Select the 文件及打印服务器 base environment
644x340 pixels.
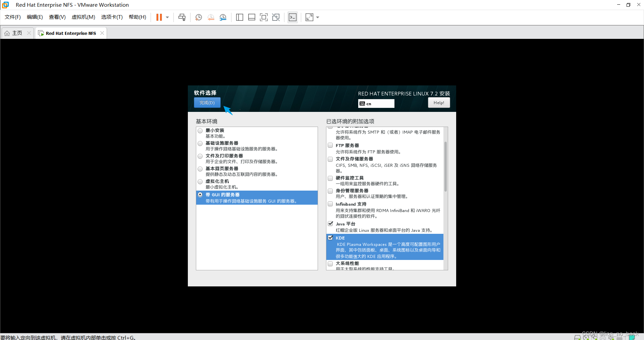(x=200, y=156)
